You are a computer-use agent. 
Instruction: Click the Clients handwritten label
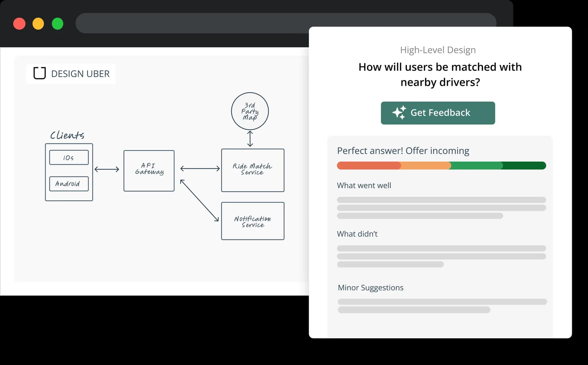(x=67, y=135)
